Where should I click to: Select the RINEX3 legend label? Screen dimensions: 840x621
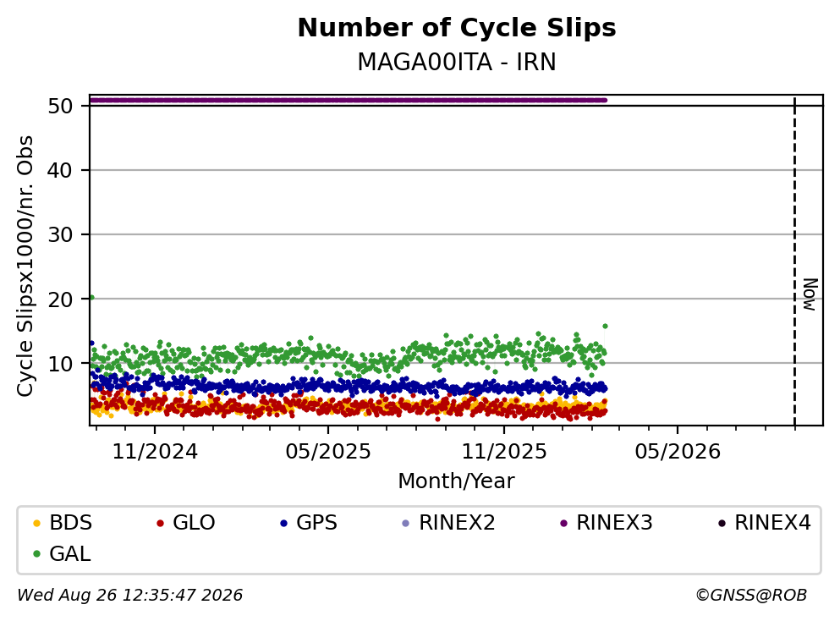pyautogui.click(x=614, y=523)
